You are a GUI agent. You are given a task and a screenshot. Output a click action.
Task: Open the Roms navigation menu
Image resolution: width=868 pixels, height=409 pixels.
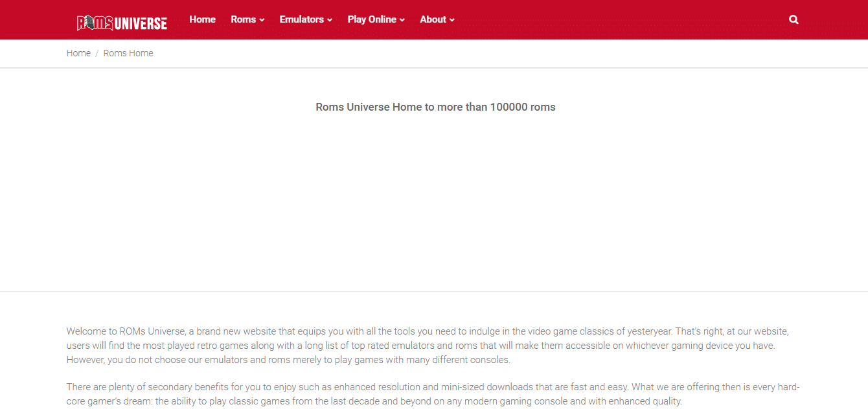pos(247,19)
